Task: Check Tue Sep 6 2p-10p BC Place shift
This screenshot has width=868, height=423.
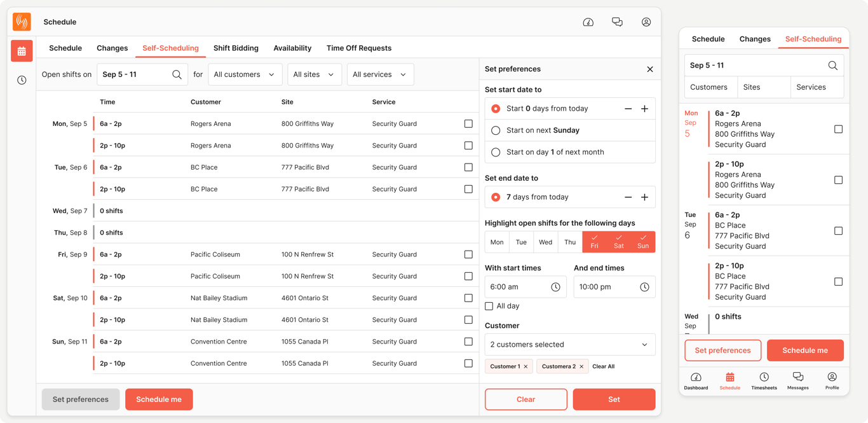Action: [x=468, y=189]
